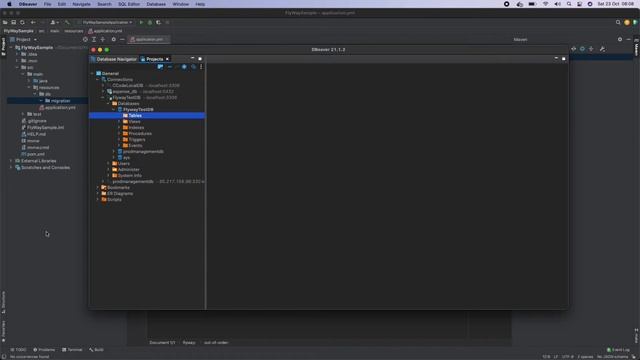Expand the sys database node
The width and height of the screenshot is (640, 360).
coord(114,158)
